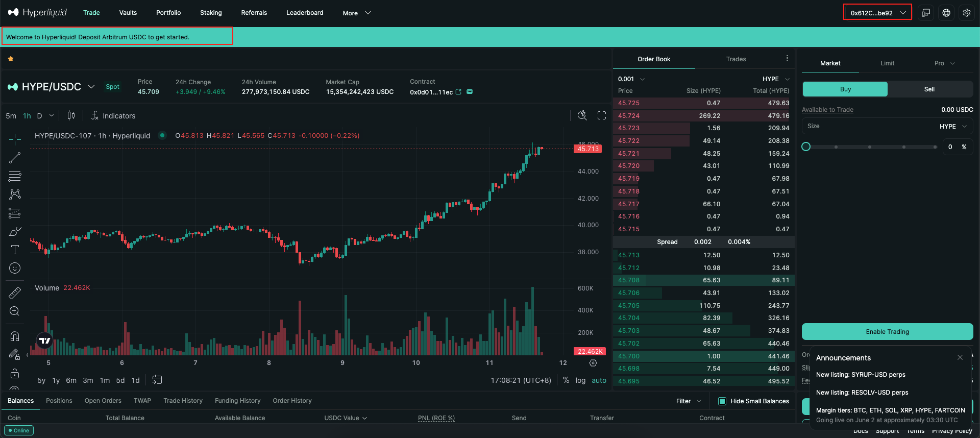Set chart range to 5y
The height and width of the screenshot is (438, 980).
[x=41, y=380]
